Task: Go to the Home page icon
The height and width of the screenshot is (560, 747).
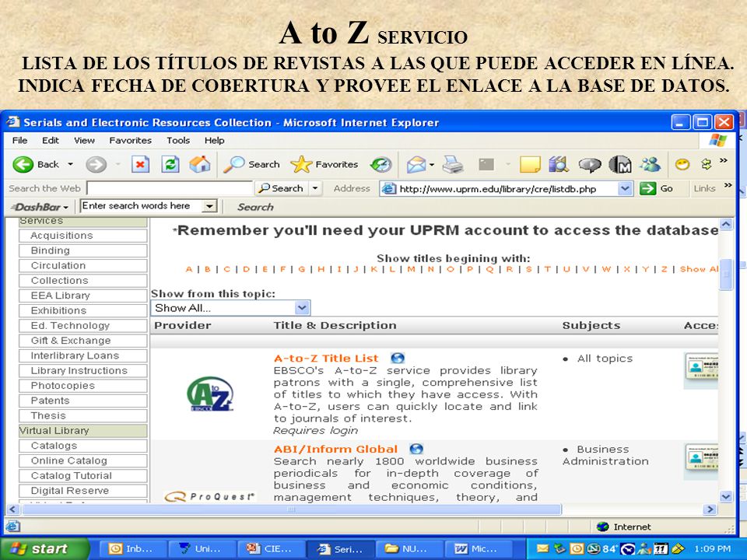Action: pyautogui.click(x=200, y=164)
